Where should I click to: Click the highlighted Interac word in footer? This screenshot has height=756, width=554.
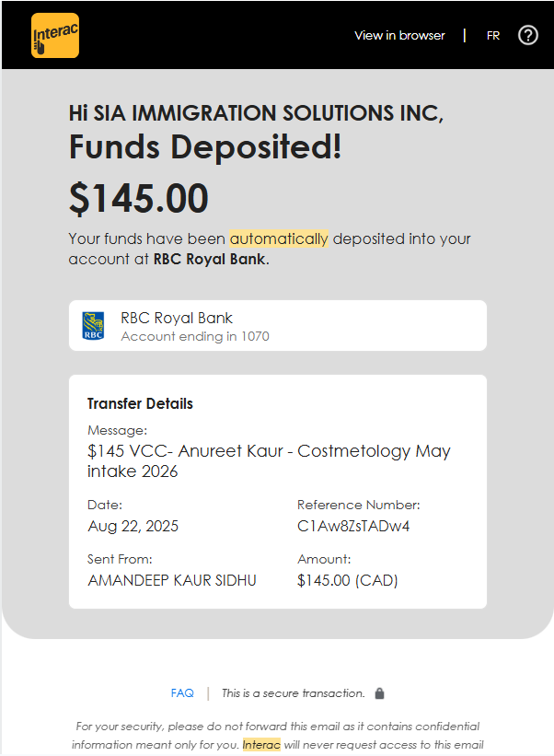tap(261, 744)
